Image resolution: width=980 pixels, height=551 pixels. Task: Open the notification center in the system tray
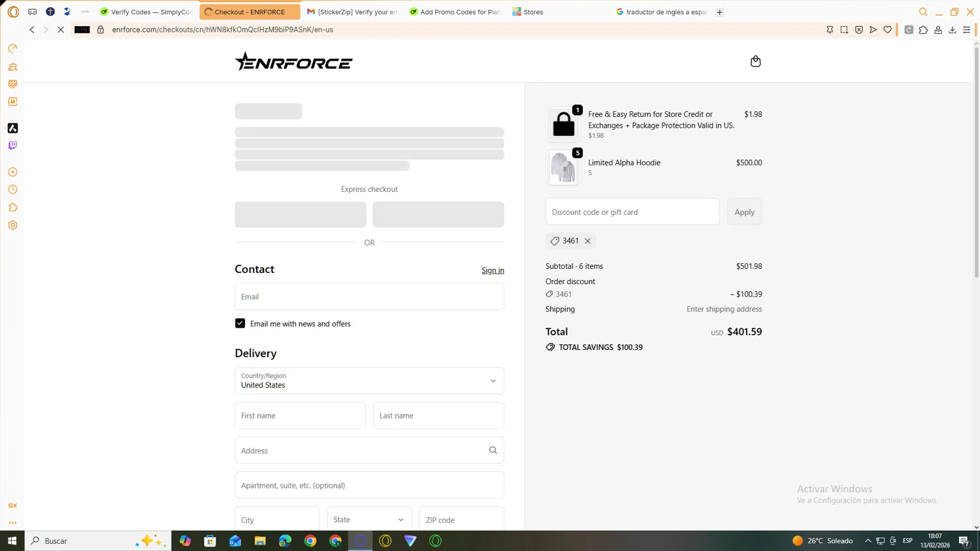[x=964, y=541]
